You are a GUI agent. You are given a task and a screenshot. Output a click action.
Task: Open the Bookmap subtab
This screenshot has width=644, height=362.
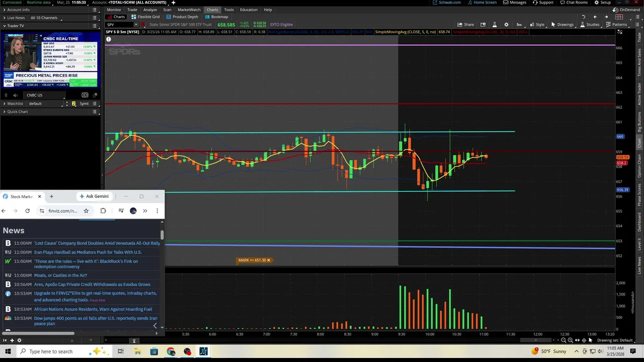pyautogui.click(x=216, y=17)
